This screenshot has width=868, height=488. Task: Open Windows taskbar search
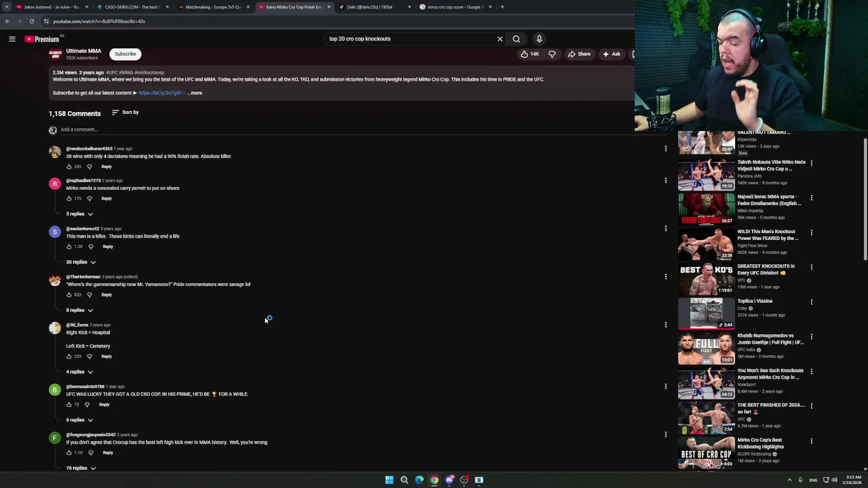404,480
